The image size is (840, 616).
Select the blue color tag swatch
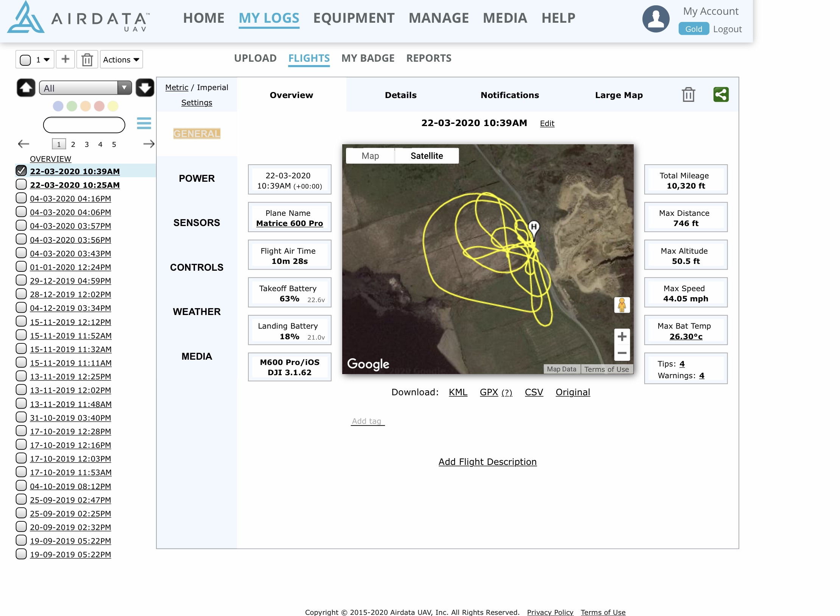pos(58,106)
